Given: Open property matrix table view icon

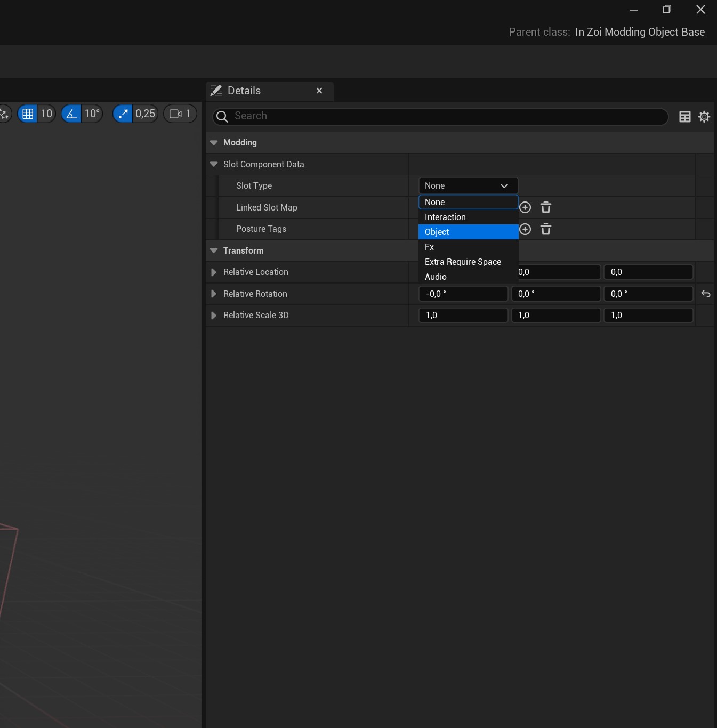Looking at the screenshot, I should pyautogui.click(x=685, y=117).
